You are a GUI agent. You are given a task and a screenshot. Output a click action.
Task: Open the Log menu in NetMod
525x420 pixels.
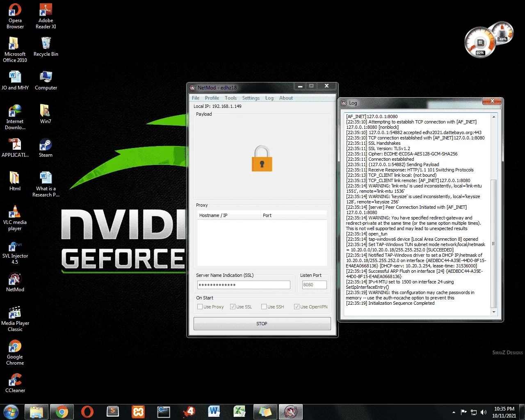point(269,98)
